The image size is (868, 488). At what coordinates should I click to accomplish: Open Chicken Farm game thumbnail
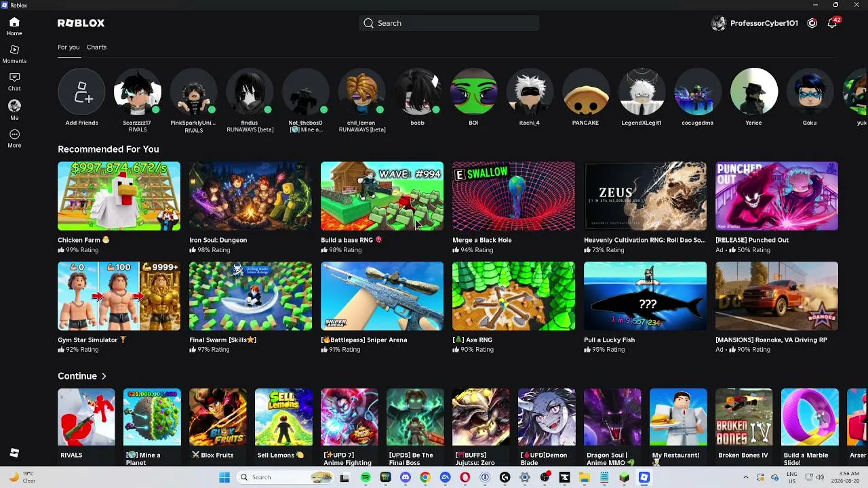click(x=119, y=196)
